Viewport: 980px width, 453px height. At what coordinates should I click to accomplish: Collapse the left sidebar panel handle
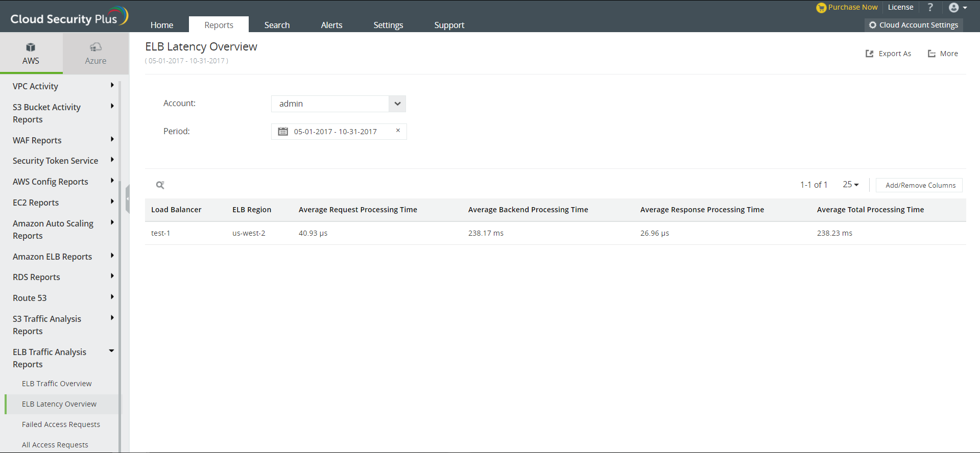pos(127,199)
